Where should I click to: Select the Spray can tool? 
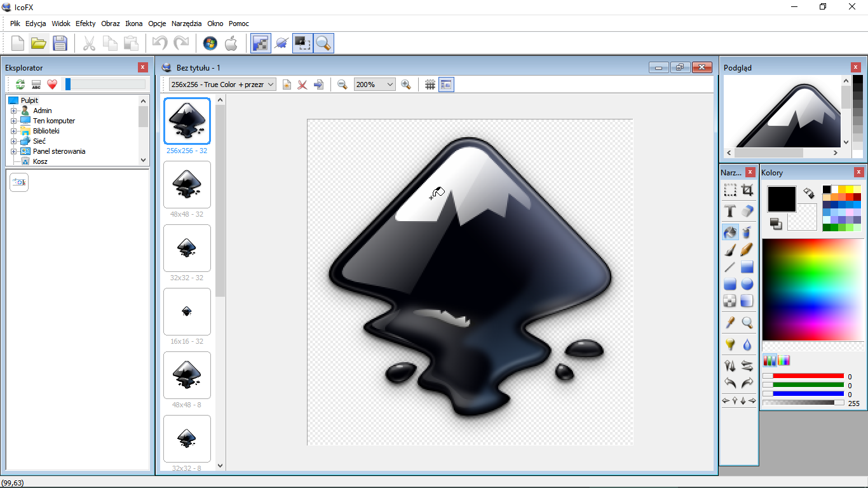pyautogui.click(x=747, y=232)
